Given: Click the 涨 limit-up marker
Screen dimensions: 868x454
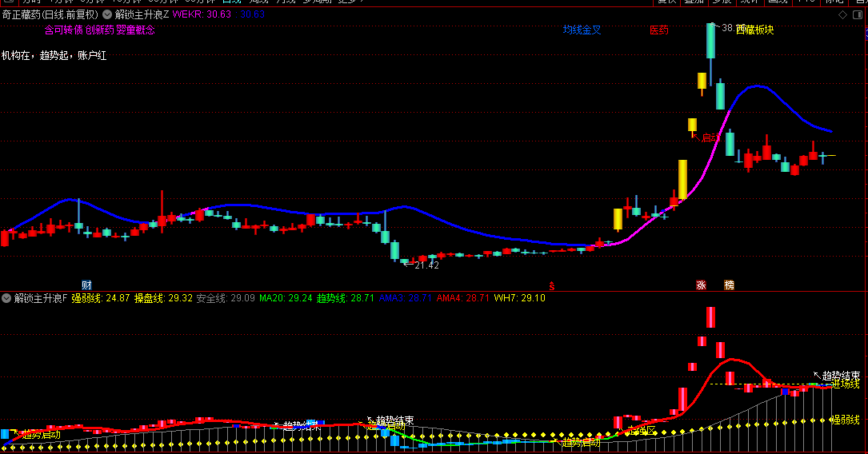Looking at the screenshot, I should [x=701, y=285].
